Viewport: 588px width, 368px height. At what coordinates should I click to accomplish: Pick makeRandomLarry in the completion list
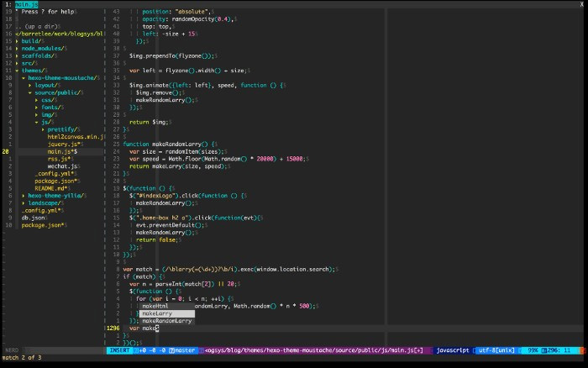tap(167, 321)
